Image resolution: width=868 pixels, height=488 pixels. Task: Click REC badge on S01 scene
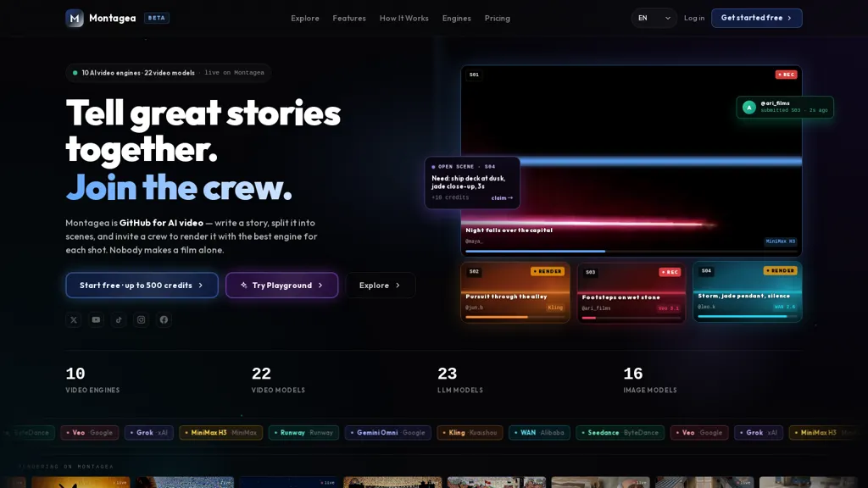(786, 75)
